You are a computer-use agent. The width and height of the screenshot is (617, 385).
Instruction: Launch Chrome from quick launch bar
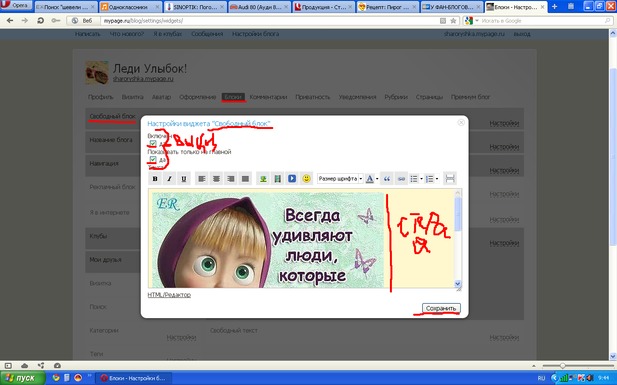pyautogui.click(x=56, y=378)
